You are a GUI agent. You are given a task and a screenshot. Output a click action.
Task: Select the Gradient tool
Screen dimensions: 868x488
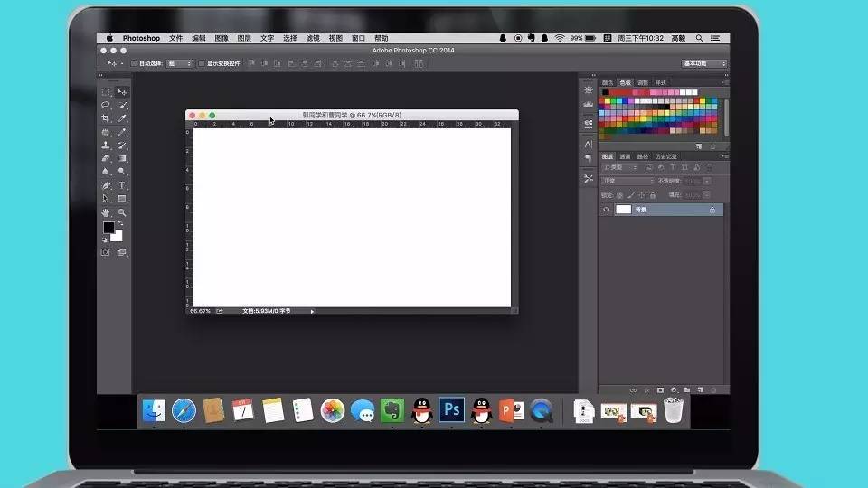coord(122,158)
